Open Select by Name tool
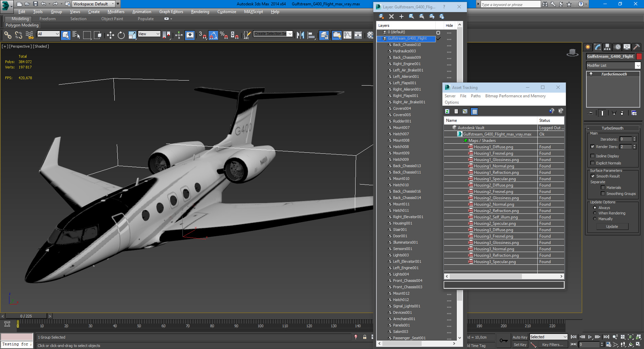This screenshot has width=644, height=349. pyautogui.click(x=76, y=35)
